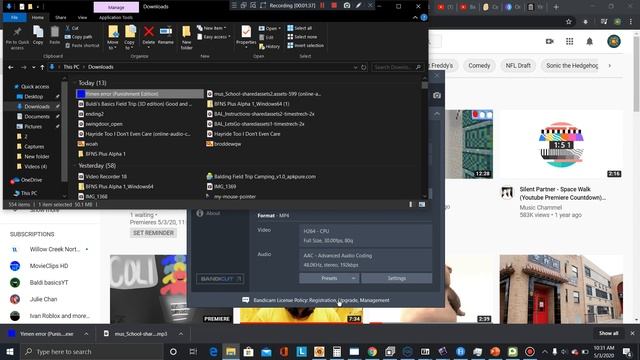Refresh the Downloads folder view
This screenshot has height=360, width=640.
coord(364,67)
